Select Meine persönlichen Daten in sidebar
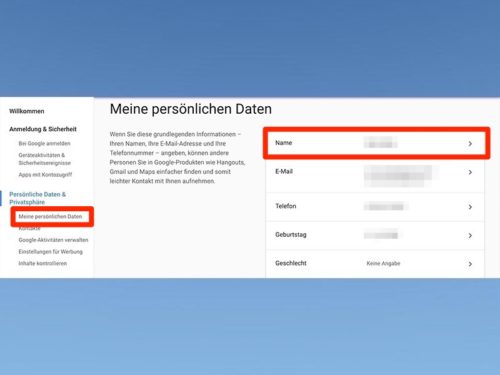Viewport: 500px width, 375px height. click(x=50, y=216)
